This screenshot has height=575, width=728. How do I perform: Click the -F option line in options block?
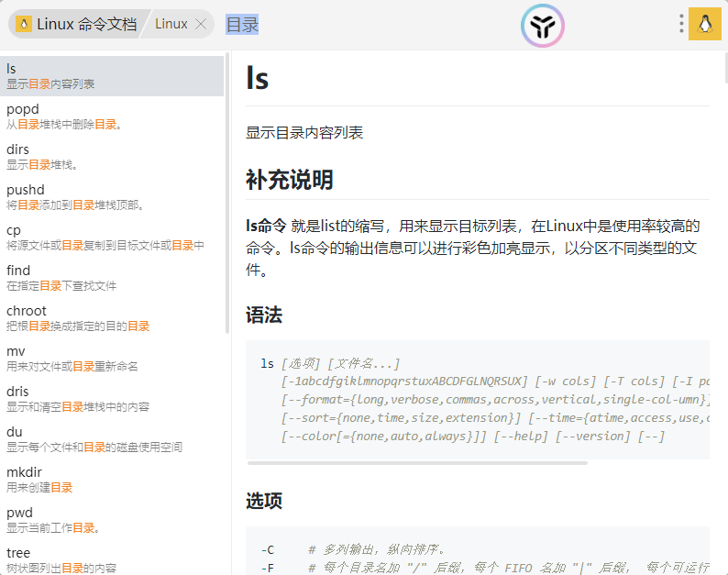[x=485, y=568]
